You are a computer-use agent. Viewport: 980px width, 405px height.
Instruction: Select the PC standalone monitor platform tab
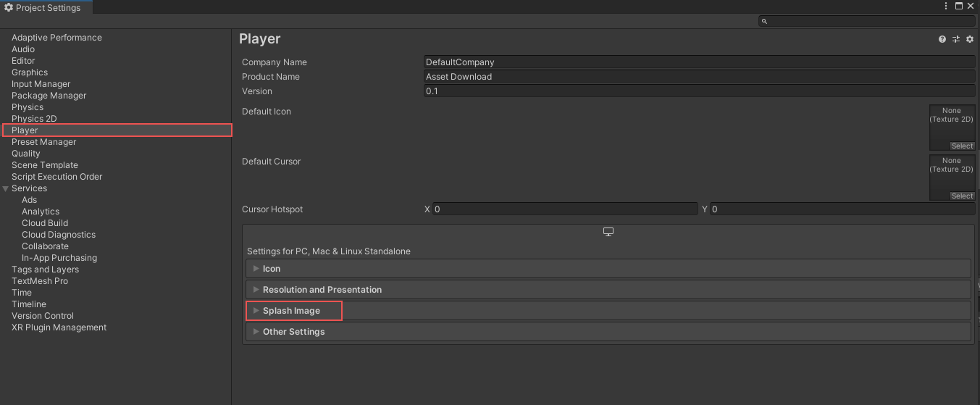pos(608,232)
